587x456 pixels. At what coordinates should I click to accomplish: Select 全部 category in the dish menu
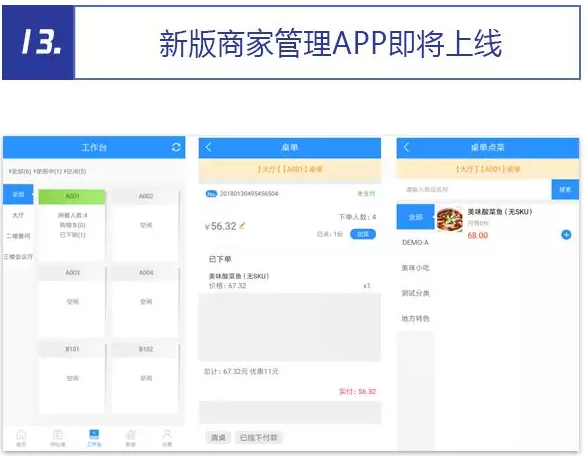[415, 217]
